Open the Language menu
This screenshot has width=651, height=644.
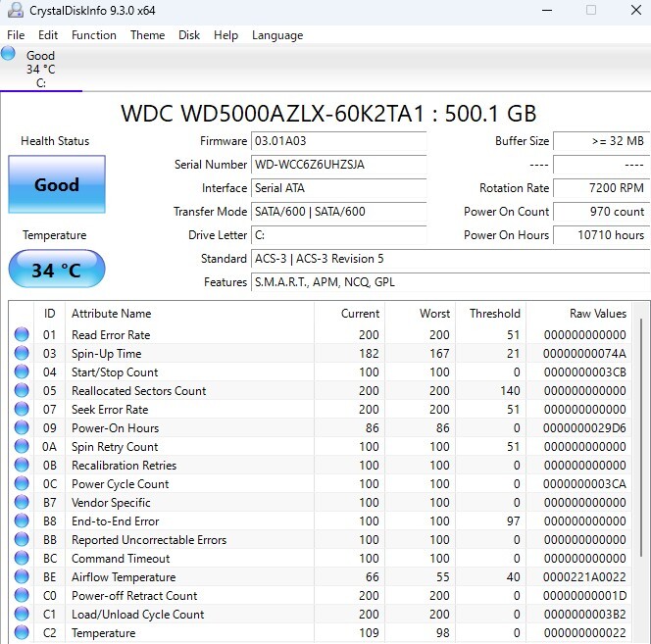point(277,35)
